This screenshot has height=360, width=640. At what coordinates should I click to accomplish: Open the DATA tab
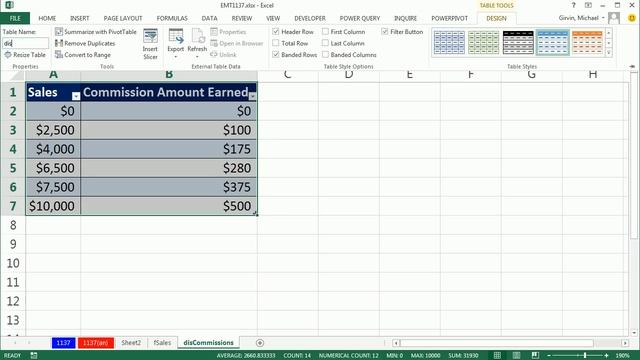tap(209, 18)
